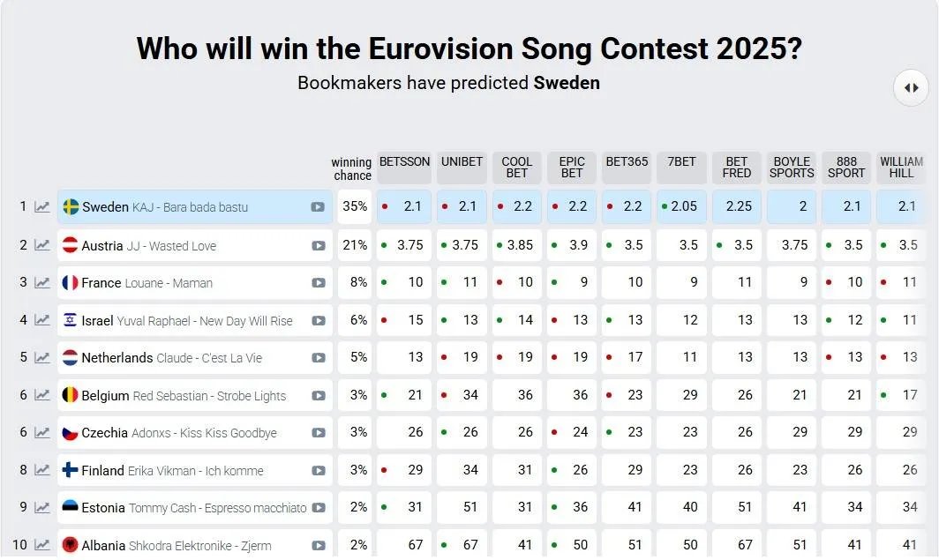Open the trend graph icon for Netherlands
939x560 pixels.
[42, 358]
